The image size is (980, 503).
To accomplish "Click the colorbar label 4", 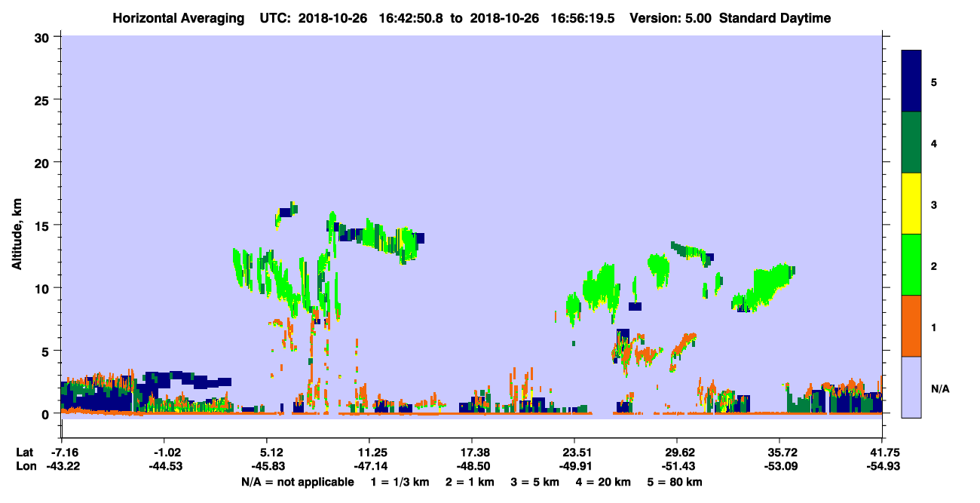I will [x=934, y=143].
